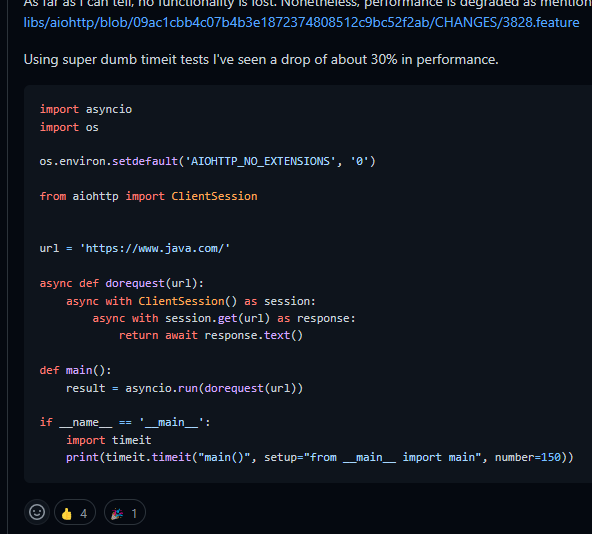Click 'timeit.timeit' call in print line

148,457
